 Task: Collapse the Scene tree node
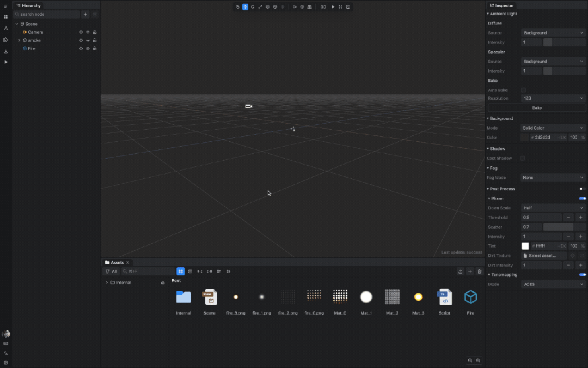click(16, 23)
